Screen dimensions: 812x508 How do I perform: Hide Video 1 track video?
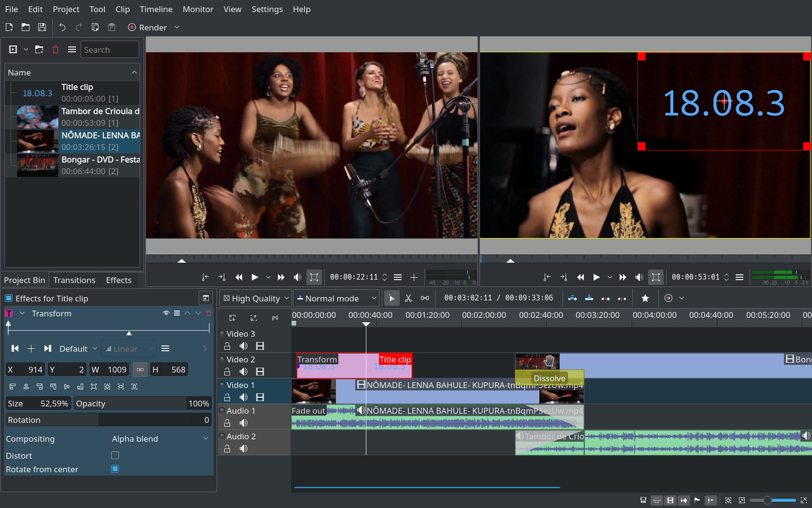point(260,397)
